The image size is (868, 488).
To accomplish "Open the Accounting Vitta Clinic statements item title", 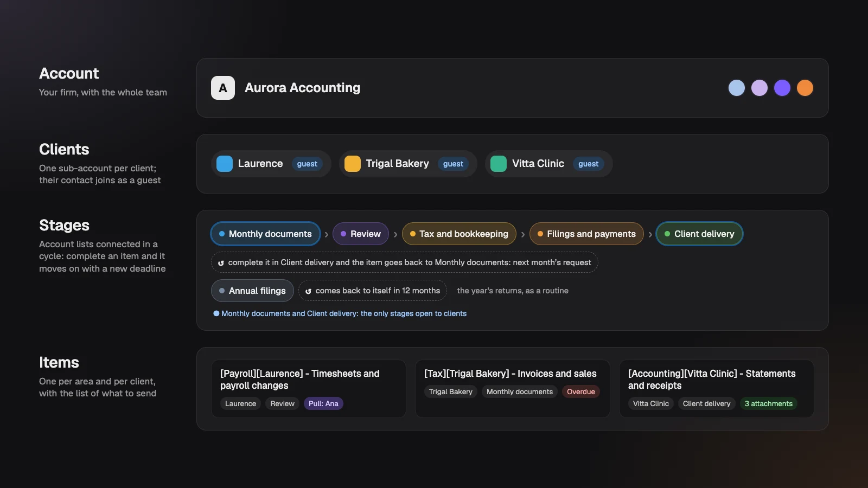I will (x=712, y=380).
